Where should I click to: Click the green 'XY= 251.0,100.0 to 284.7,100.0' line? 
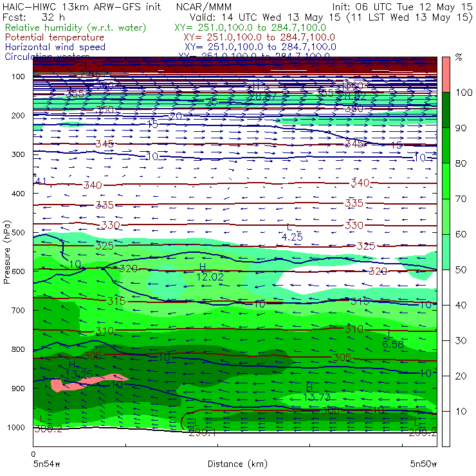[250, 28]
